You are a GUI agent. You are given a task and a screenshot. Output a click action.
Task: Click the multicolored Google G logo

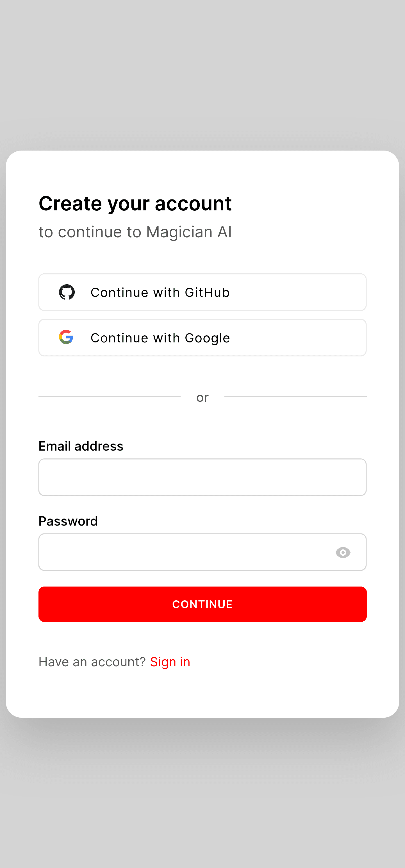[66, 337]
